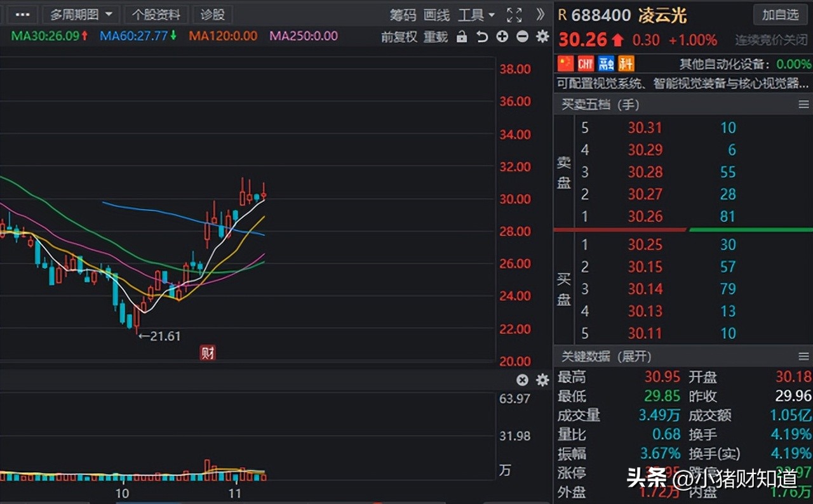This screenshot has height=504, width=813.
Task: Toggle the chart lock icon
Action: click(x=462, y=37)
